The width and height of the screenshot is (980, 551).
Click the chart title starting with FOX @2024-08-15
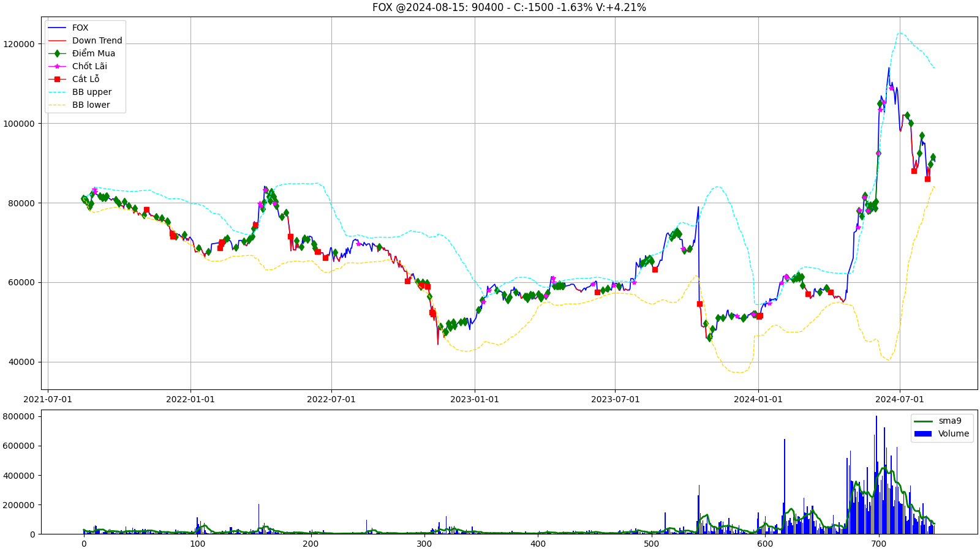coord(509,7)
